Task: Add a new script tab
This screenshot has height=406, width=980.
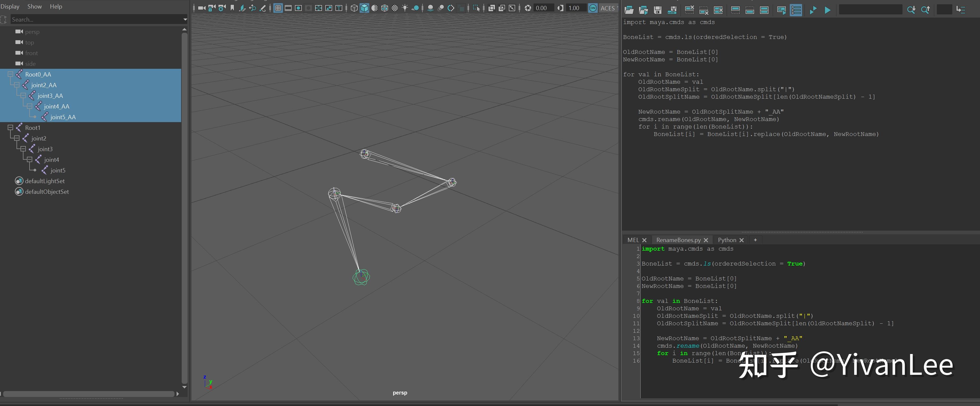Action: coord(755,240)
